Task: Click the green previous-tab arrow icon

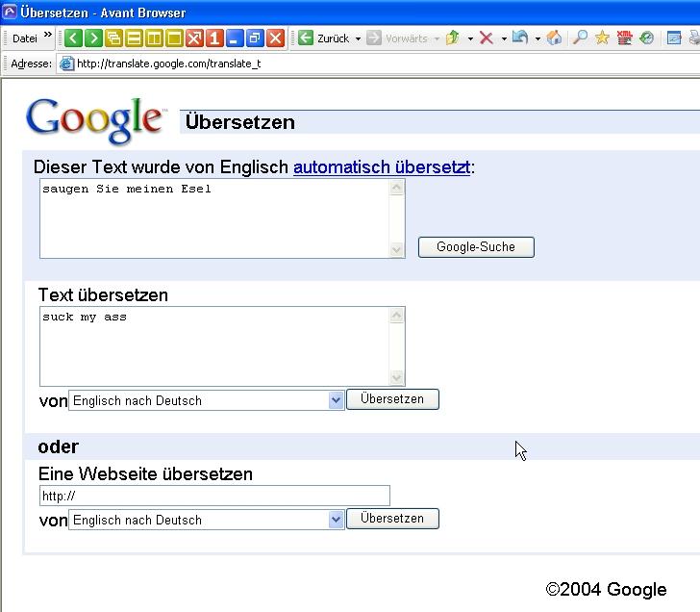Action: click(73, 38)
